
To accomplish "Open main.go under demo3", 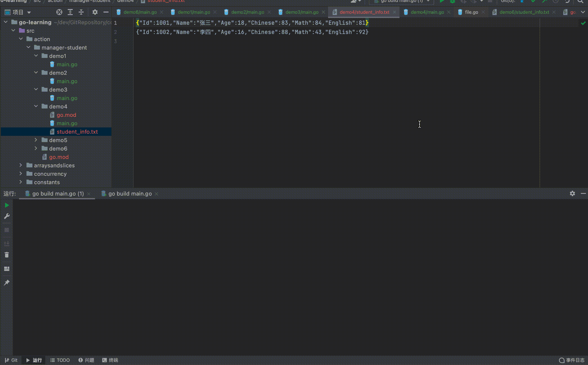I will [x=67, y=98].
